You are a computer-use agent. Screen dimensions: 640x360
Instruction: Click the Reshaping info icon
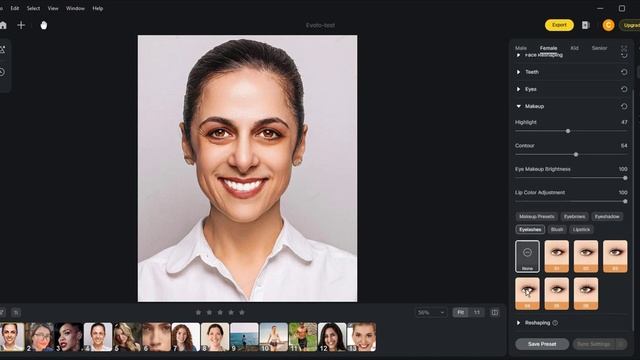coord(555,323)
